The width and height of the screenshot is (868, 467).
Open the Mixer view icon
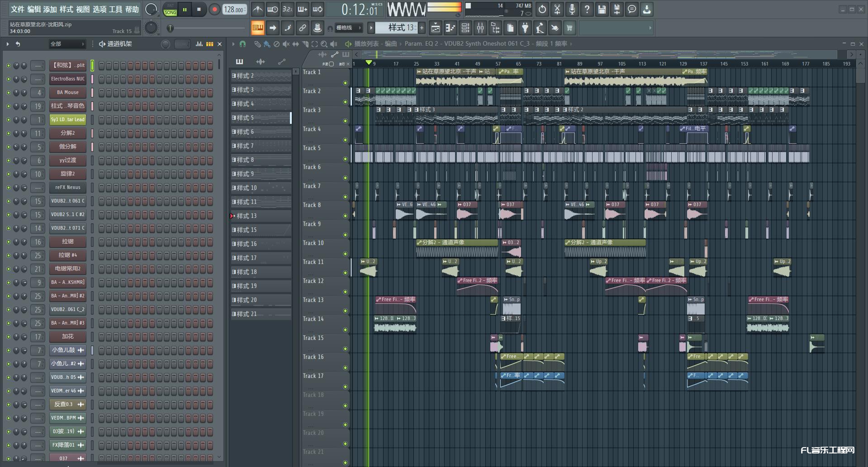click(480, 28)
